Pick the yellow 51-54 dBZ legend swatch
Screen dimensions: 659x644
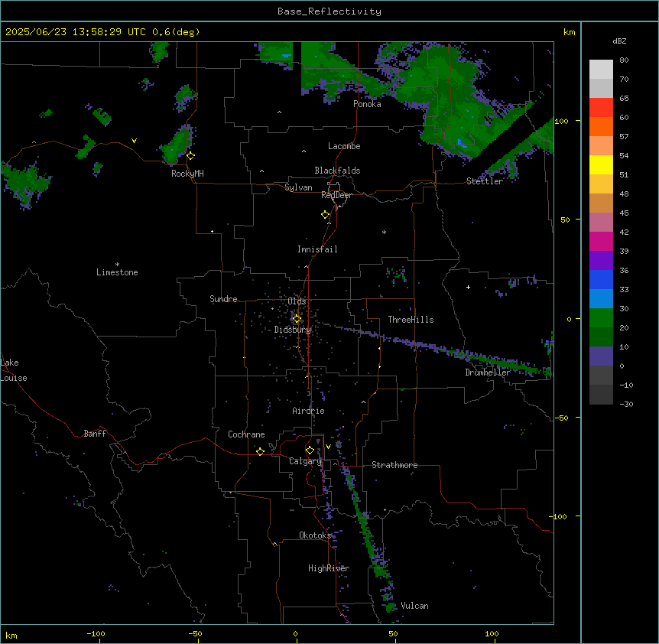(x=601, y=164)
